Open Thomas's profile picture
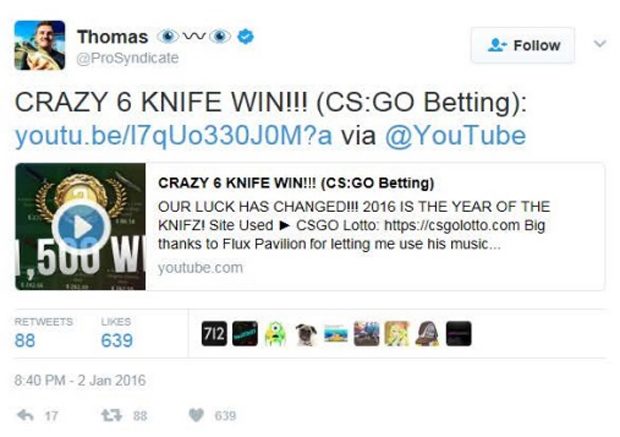This screenshot has height=437, width=620. 40,45
